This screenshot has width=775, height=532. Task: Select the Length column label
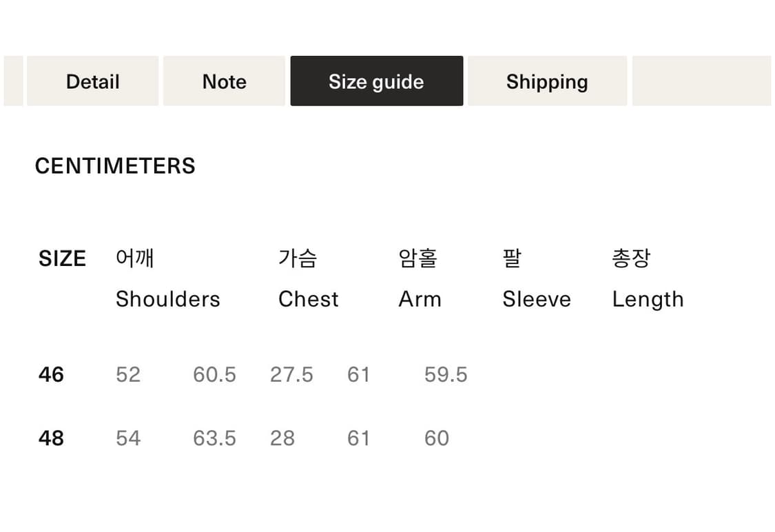pyautogui.click(x=648, y=299)
